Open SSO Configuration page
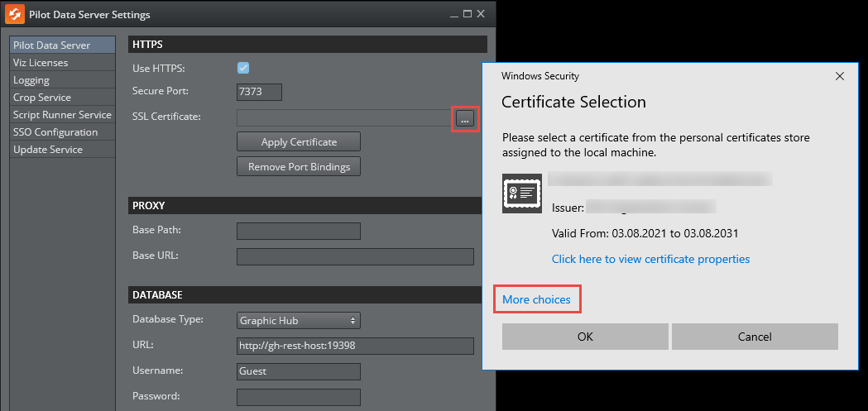 (x=55, y=132)
